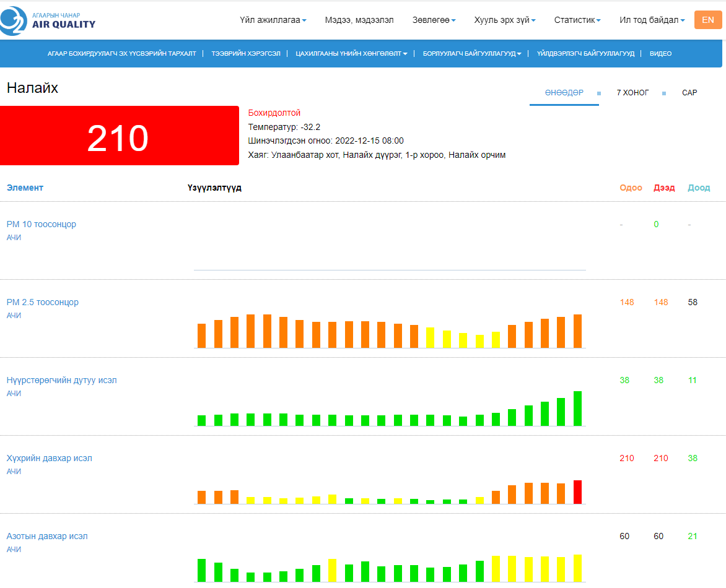Screen dimensions: 726x588
Task: Open the Мэдээ, мэдээлэл menu item
Action: tap(359, 20)
